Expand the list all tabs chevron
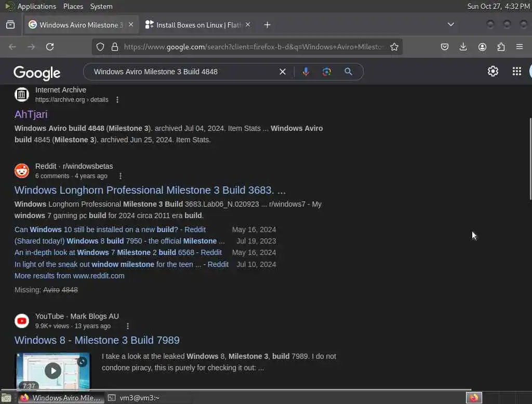532x404 pixels. click(x=450, y=24)
